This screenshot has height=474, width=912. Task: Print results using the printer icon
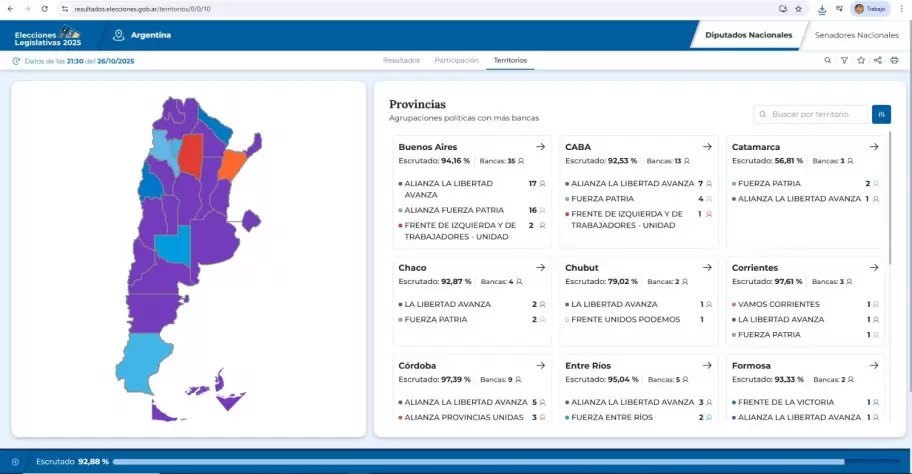click(x=894, y=61)
